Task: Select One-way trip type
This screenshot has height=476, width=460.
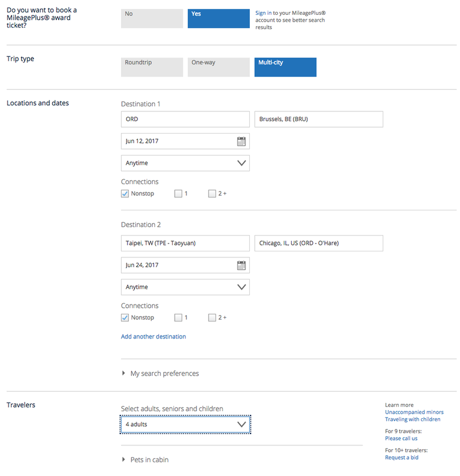Action: [x=219, y=67]
